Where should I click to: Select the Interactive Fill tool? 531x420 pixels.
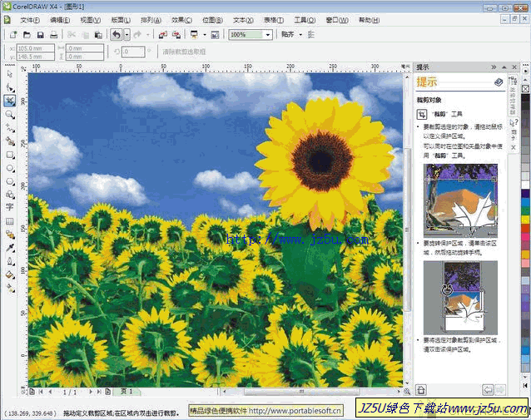[10, 288]
